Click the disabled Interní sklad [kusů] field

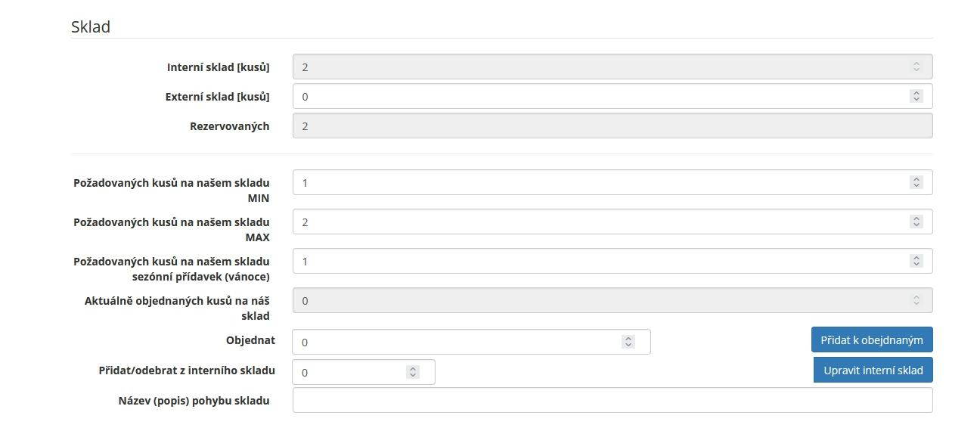tap(612, 67)
